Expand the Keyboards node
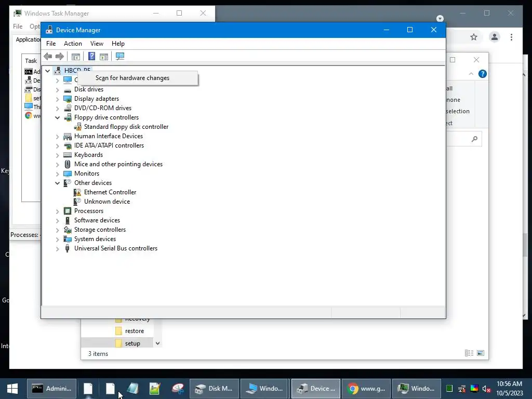Viewport: 532px width, 399px height. click(57, 155)
